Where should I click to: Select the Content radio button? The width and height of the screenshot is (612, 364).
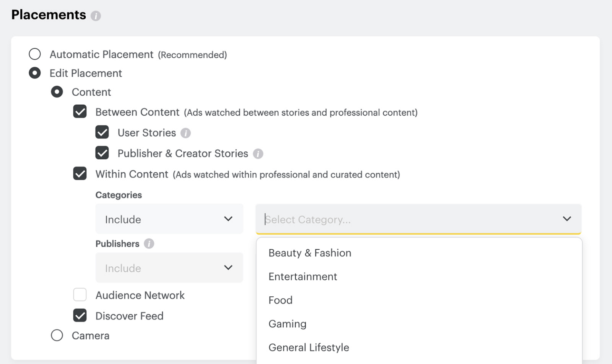point(57,92)
